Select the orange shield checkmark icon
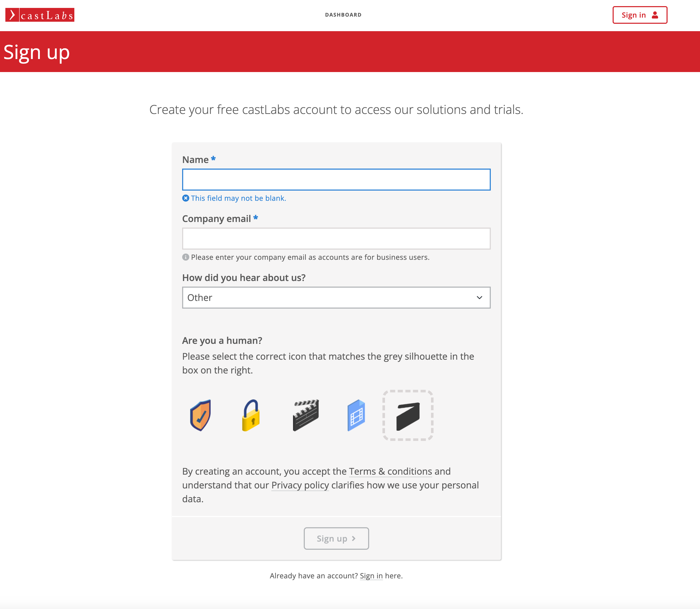The height and width of the screenshot is (609, 700). (x=200, y=415)
